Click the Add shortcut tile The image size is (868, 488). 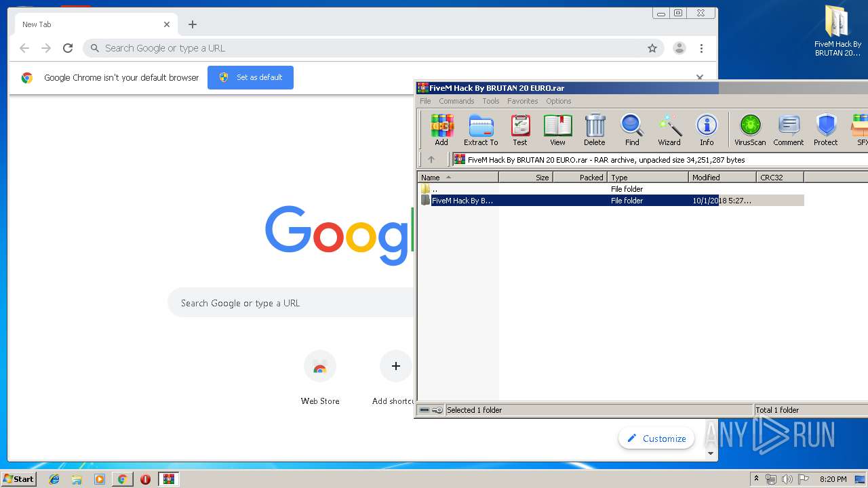point(394,378)
